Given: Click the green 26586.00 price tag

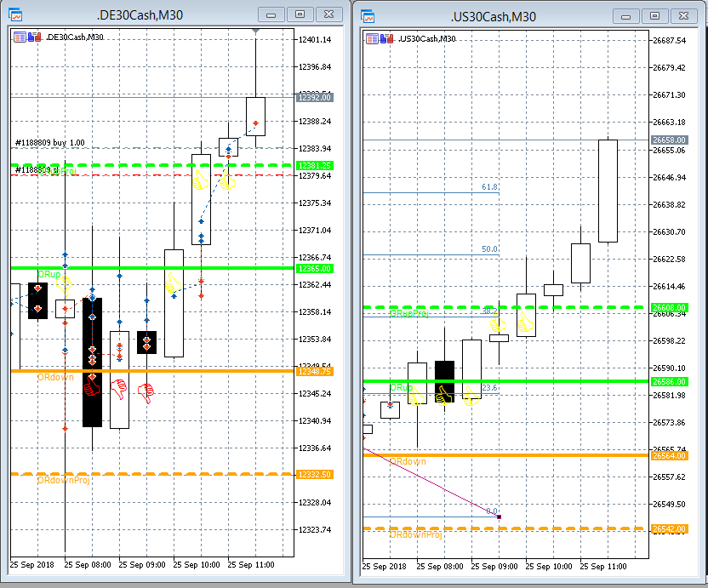Looking at the screenshot, I should [670, 382].
